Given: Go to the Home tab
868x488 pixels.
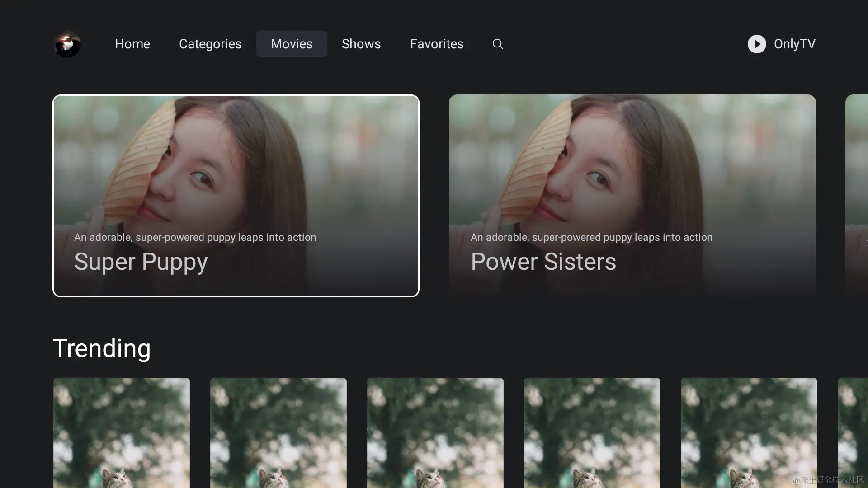Looking at the screenshot, I should [x=132, y=44].
